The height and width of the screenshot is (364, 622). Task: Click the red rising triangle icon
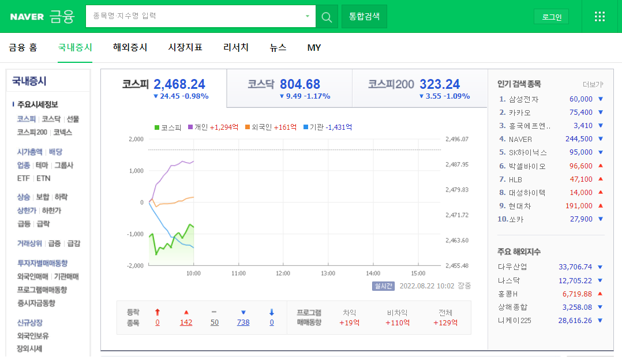coord(186,313)
